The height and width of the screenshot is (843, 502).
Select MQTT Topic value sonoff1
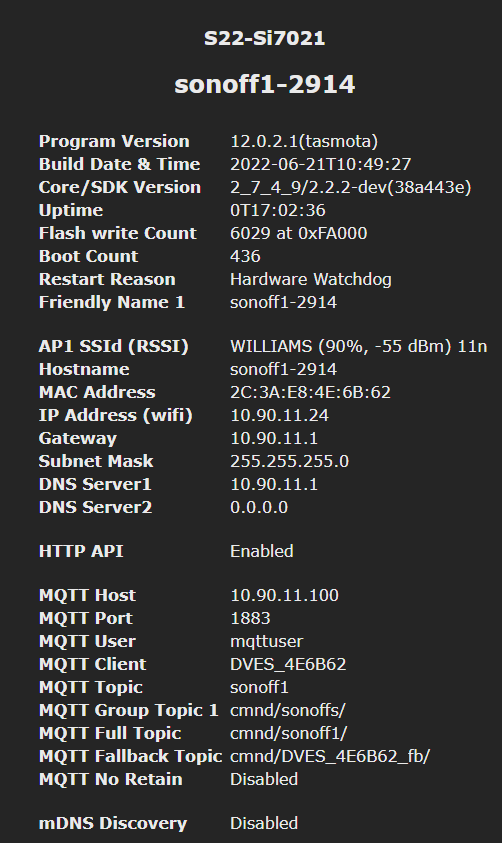260,688
